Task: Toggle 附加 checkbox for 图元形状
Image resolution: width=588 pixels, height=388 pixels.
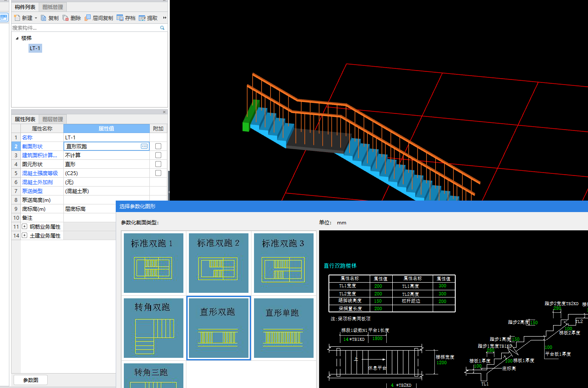Action: click(158, 164)
